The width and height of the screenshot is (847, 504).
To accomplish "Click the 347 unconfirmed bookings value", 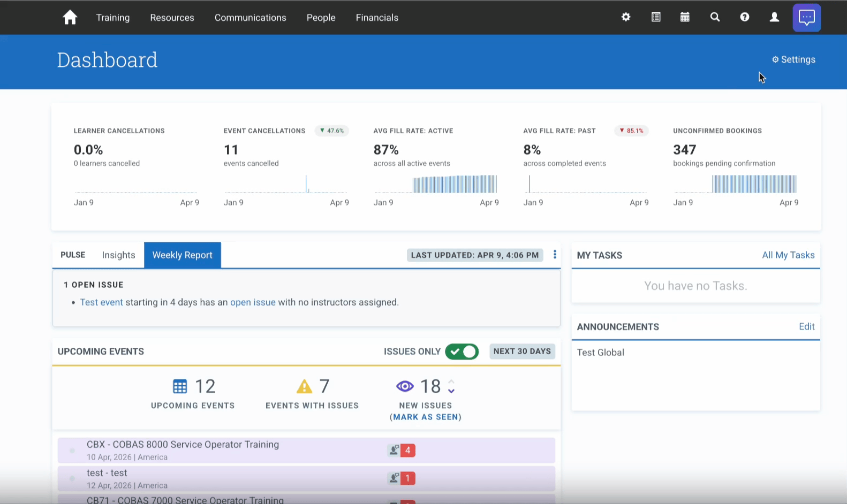I will pyautogui.click(x=685, y=150).
